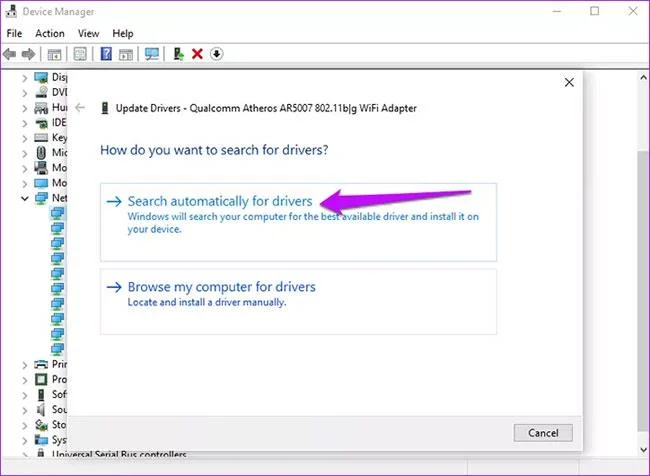Image resolution: width=650 pixels, height=476 pixels.
Task: Expand the Hum tree node
Action: pyautogui.click(x=24, y=108)
